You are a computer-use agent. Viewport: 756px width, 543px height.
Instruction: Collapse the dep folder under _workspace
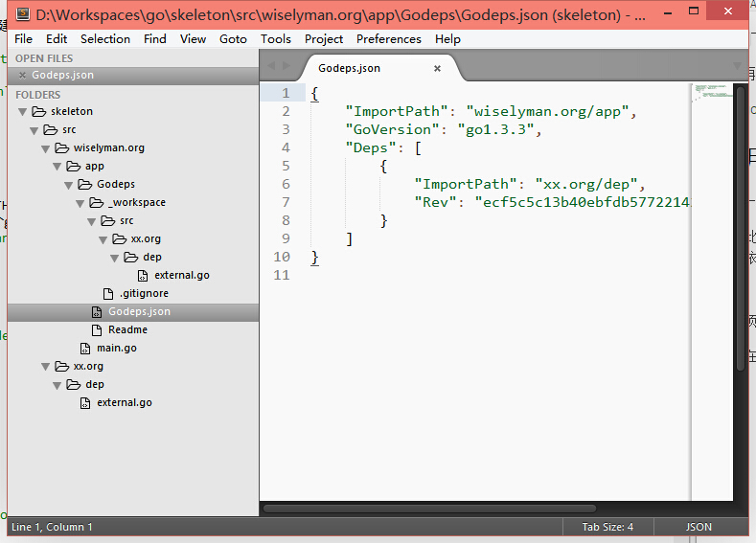(115, 259)
